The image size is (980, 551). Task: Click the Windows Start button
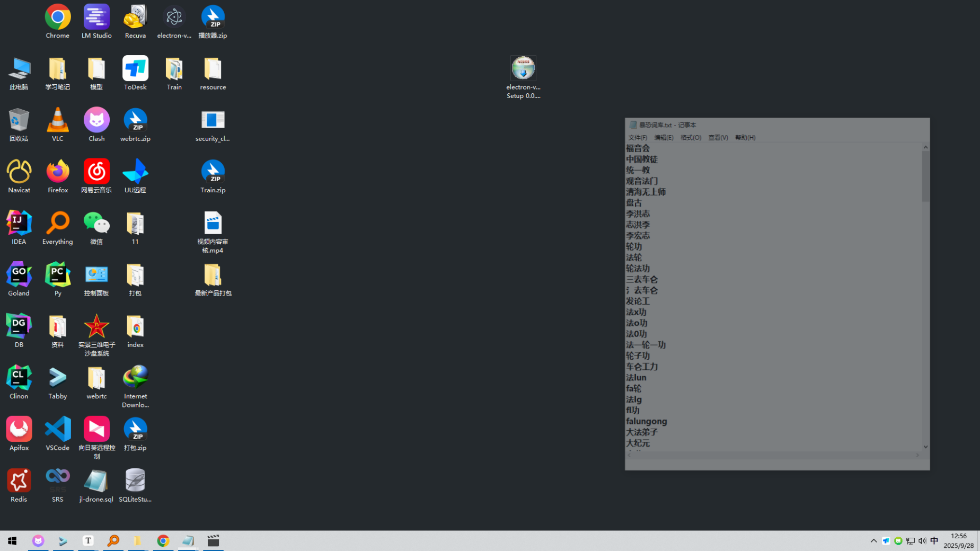pyautogui.click(x=12, y=541)
